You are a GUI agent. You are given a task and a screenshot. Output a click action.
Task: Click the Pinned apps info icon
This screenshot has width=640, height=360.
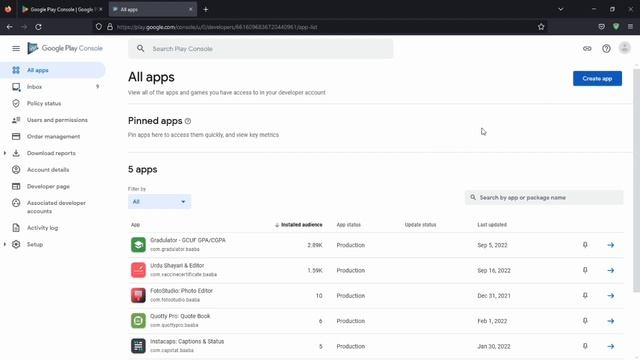point(188,121)
